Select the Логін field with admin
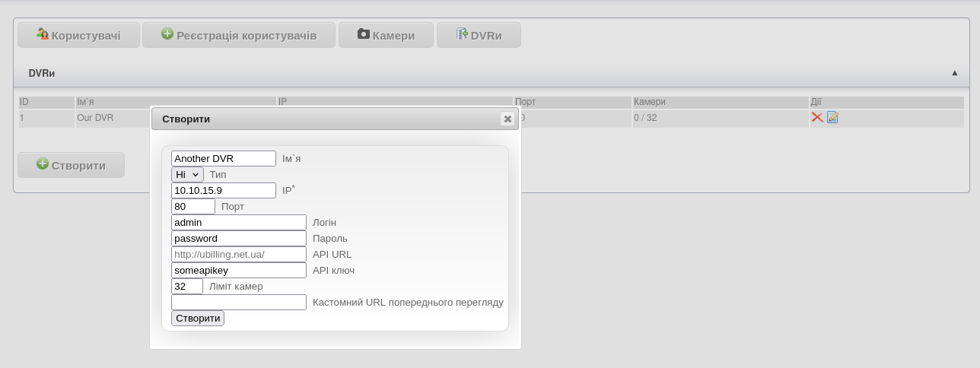 pos(239,222)
